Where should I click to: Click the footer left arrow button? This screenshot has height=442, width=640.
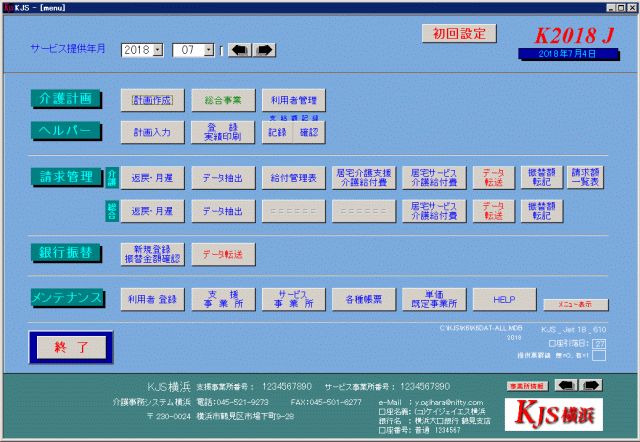click(x=565, y=384)
